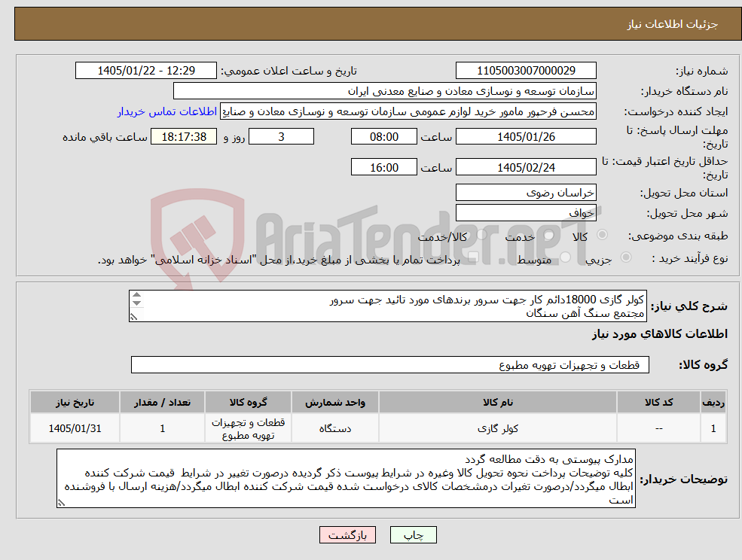The width and height of the screenshot is (742, 560).
Task: Click the buyer organization name field
Action: (385, 91)
